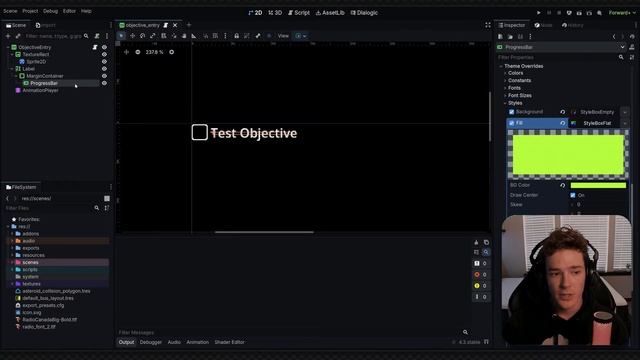Hide the Sprite2D node

tap(104, 62)
